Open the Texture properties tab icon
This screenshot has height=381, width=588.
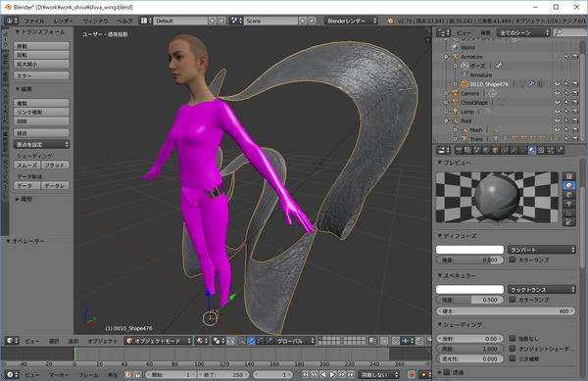(542, 150)
